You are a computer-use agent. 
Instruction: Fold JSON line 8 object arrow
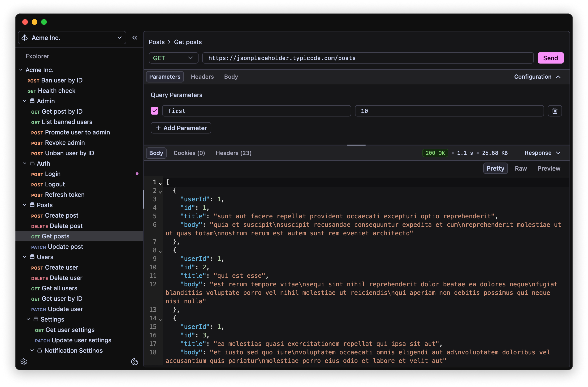pos(160,251)
